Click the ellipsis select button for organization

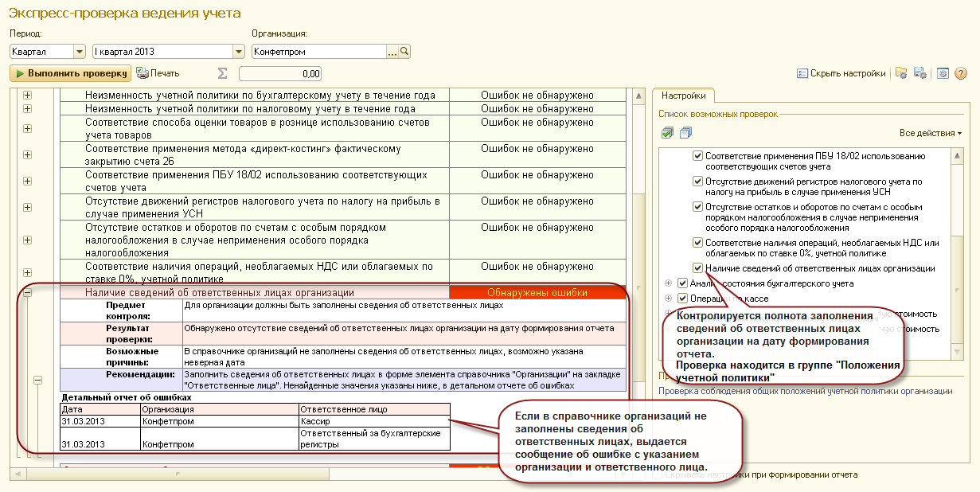(x=392, y=52)
